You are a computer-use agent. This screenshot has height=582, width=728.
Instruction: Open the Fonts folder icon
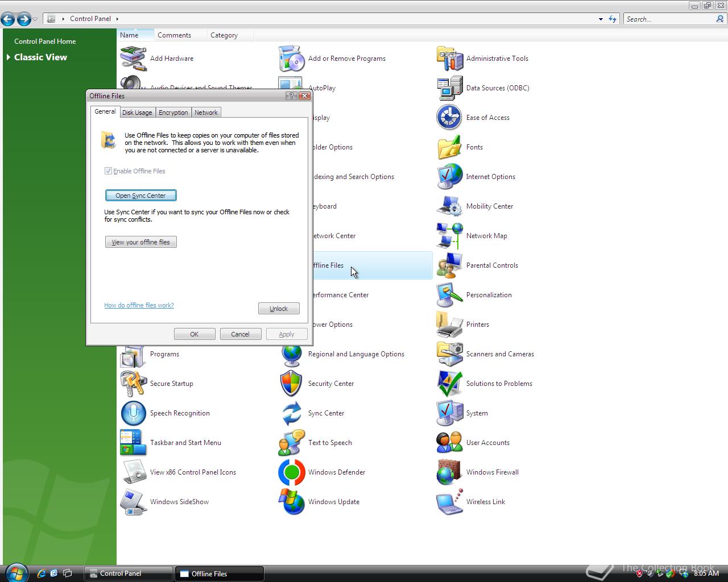(449, 147)
